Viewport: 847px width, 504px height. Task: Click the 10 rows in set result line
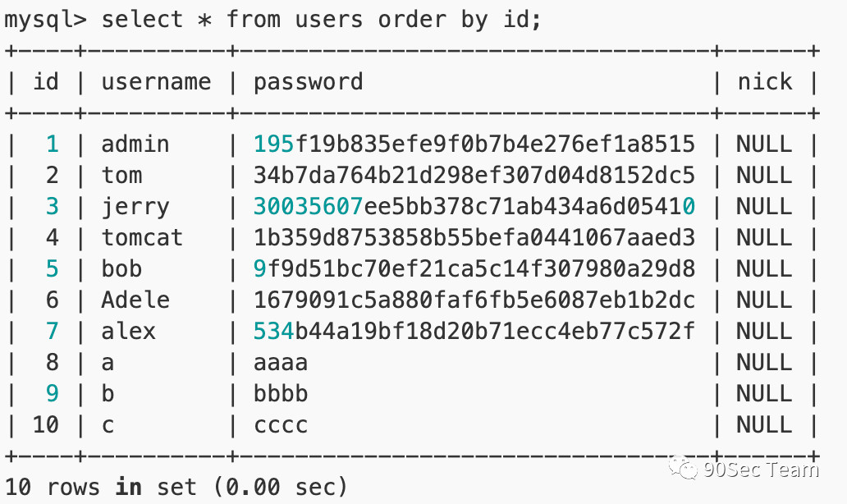[x=176, y=488]
